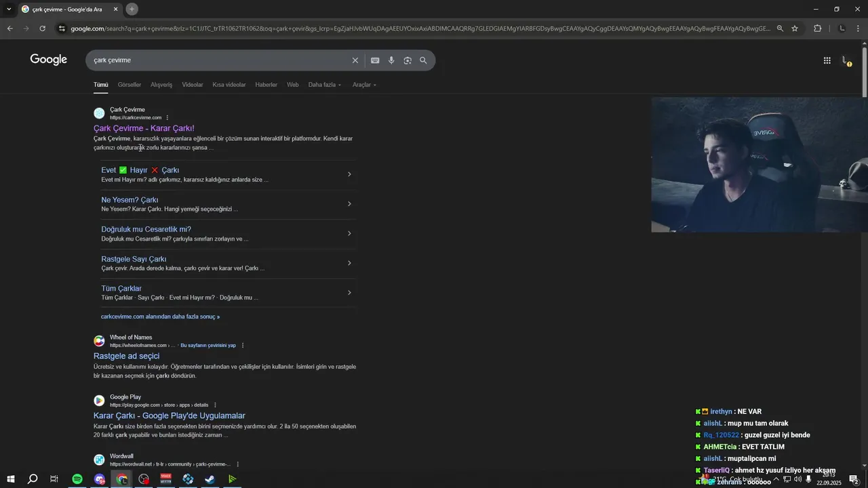Click the Google logo

tap(49, 60)
